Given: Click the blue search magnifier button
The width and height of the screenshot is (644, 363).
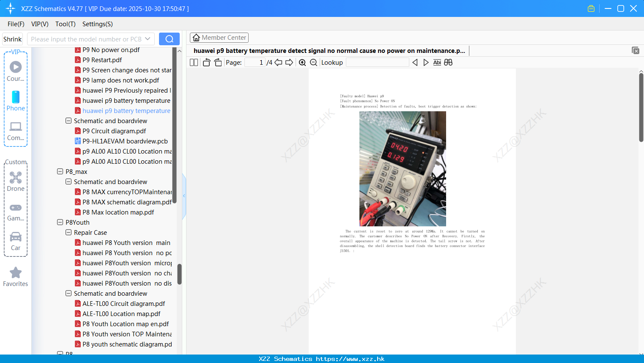Looking at the screenshot, I should coord(169,39).
